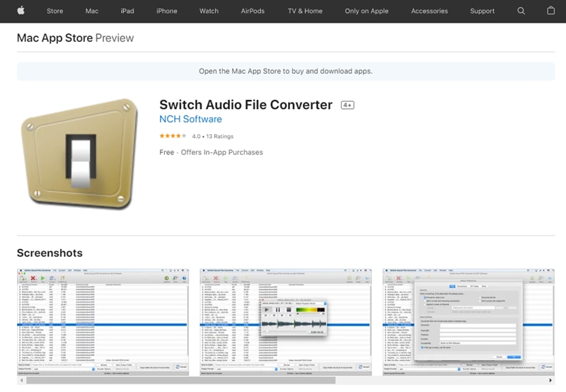The image size is (566, 392).
Task: Open the Mac navigation link
Action: (92, 11)
